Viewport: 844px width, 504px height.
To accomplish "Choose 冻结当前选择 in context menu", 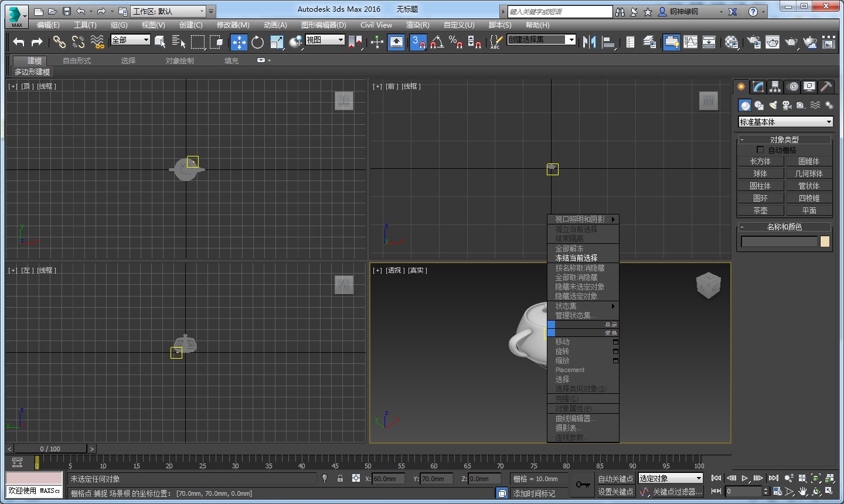I will pyautogui.click(x=583, y=258).
